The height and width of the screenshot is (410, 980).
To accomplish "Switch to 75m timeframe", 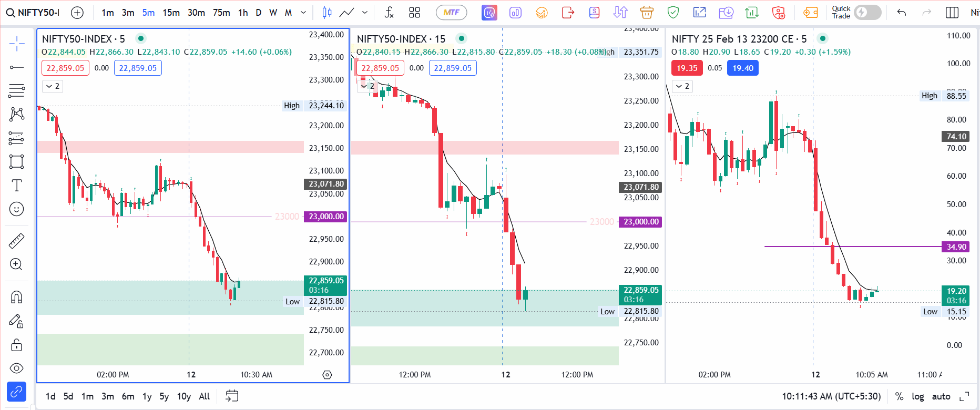I will (x=221, y=12).
